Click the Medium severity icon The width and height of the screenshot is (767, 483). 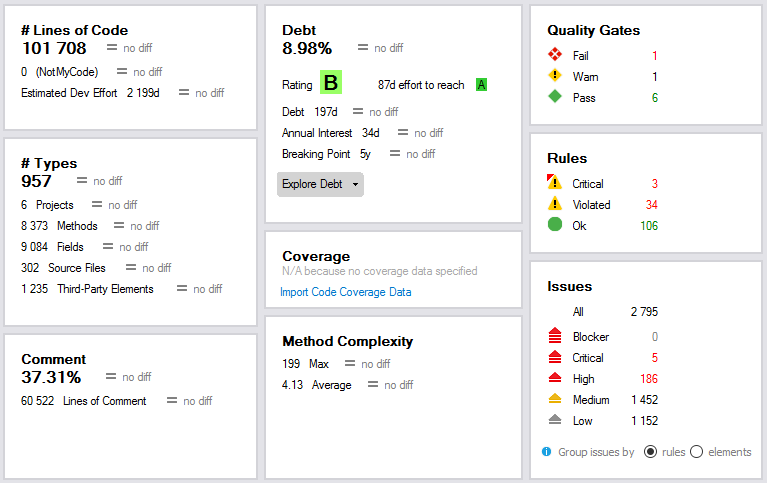tap(555, 399)
